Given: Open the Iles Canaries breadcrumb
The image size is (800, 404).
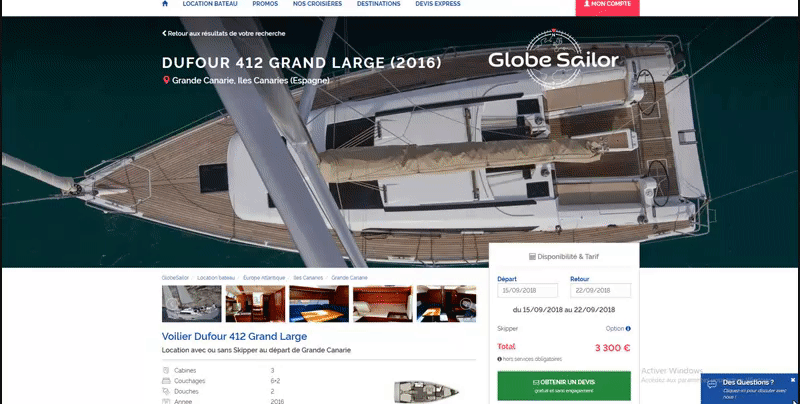Looking at the screenshot, I should click(308, 278).
